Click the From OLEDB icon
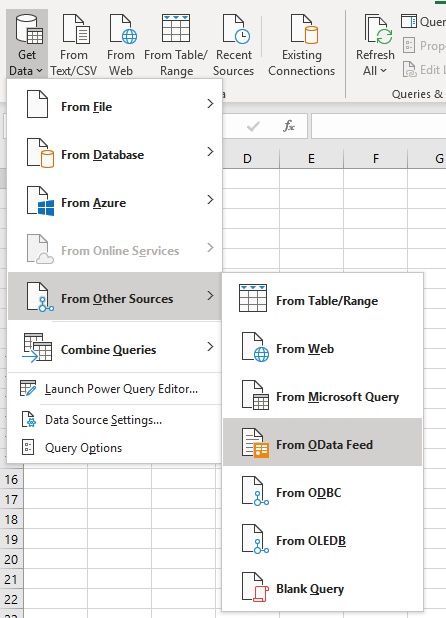Screen dimensions: 446x618 click(255, 539)
